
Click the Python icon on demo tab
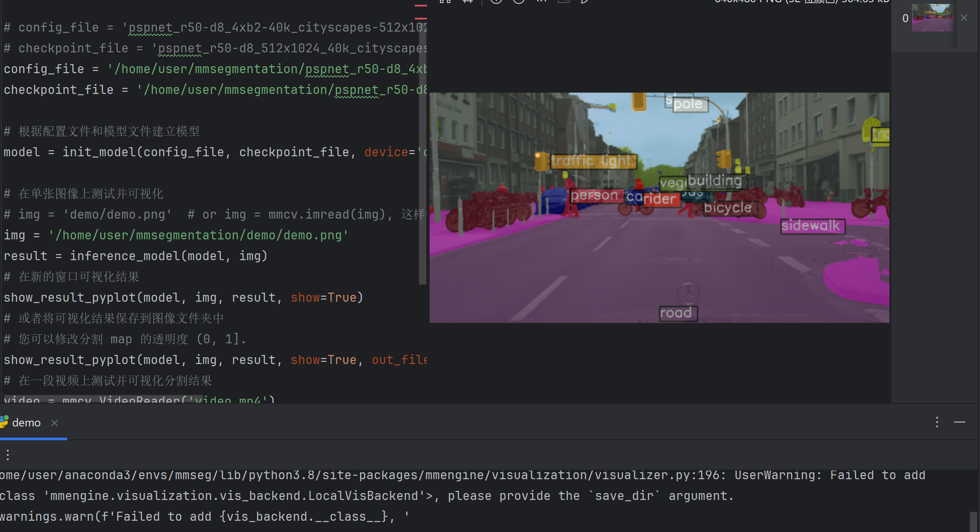(4, 422)
